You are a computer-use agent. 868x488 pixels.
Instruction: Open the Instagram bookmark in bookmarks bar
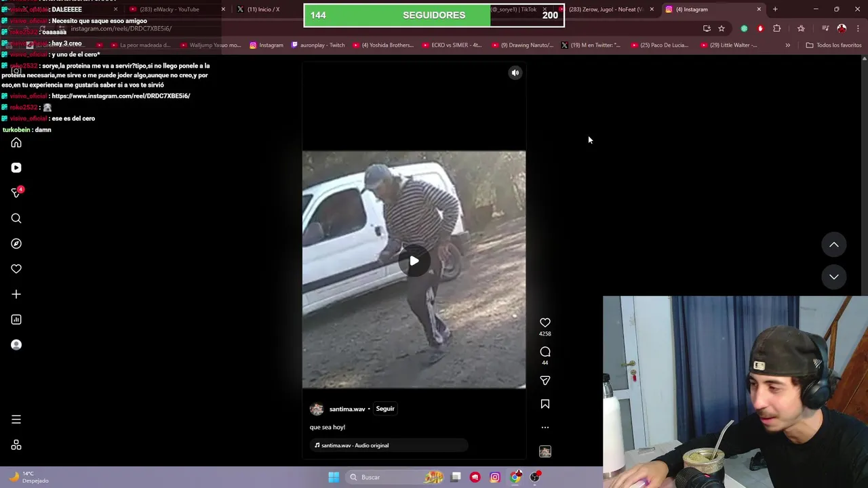266,45
